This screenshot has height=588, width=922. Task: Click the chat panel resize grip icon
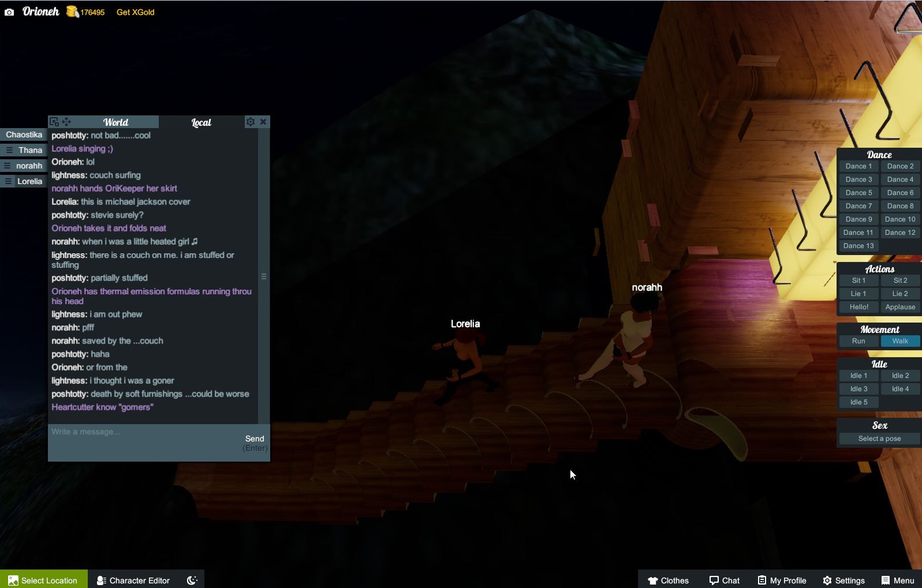(x=264, y=276)
